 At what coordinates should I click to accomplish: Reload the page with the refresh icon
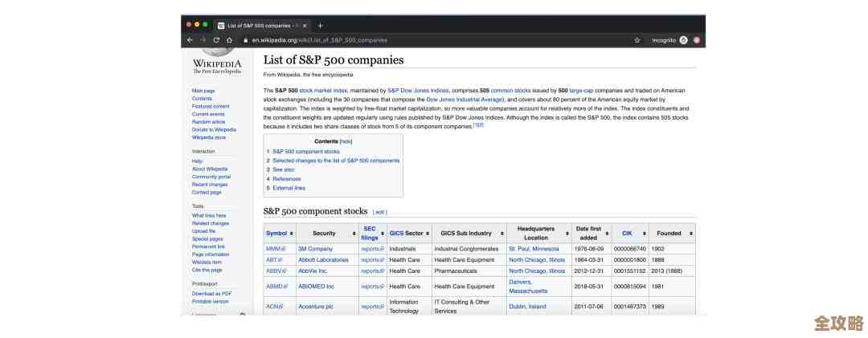click(x=216, y=39)
